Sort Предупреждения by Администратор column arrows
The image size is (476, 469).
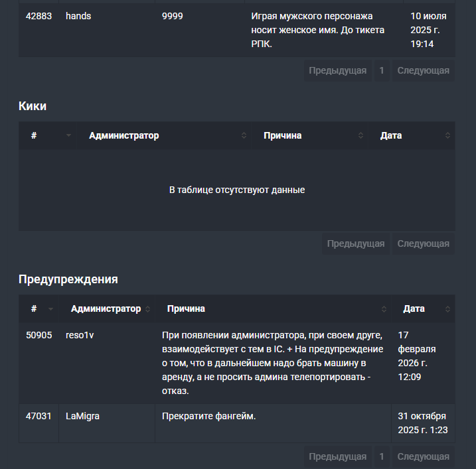pyautogui.click(x=147, y=309)
